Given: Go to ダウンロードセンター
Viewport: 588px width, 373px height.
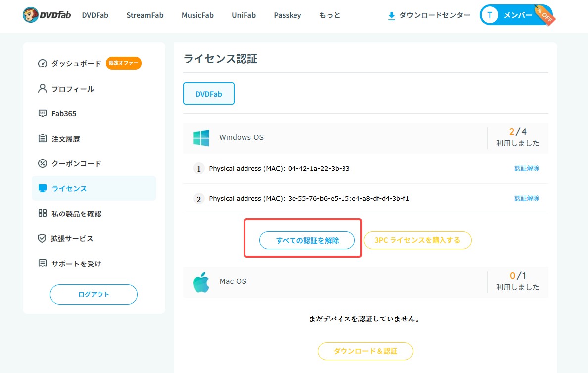Looking at the screenshot, I should (429, 15).
